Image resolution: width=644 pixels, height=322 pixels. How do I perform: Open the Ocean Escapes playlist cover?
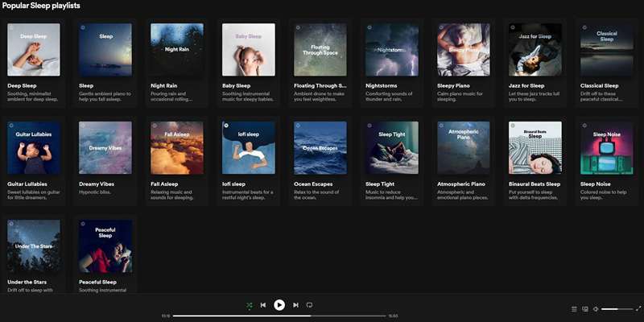[320, 148]
